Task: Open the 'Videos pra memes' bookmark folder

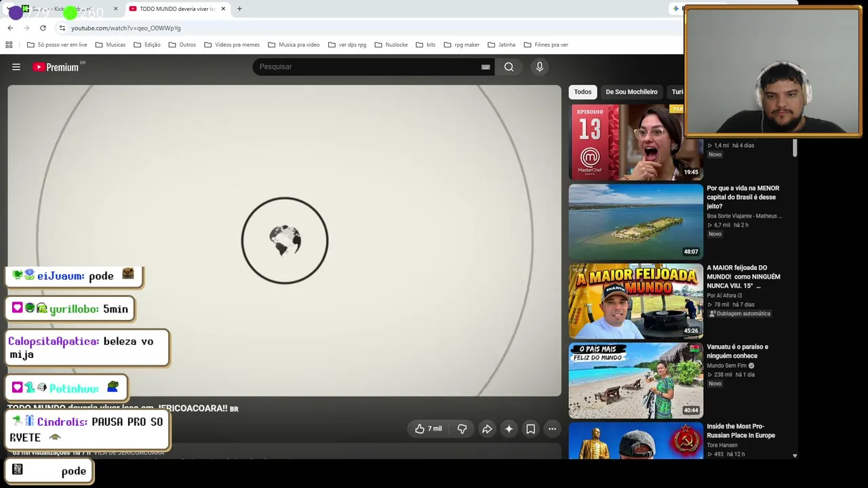Action: click(x=231, y=45)
